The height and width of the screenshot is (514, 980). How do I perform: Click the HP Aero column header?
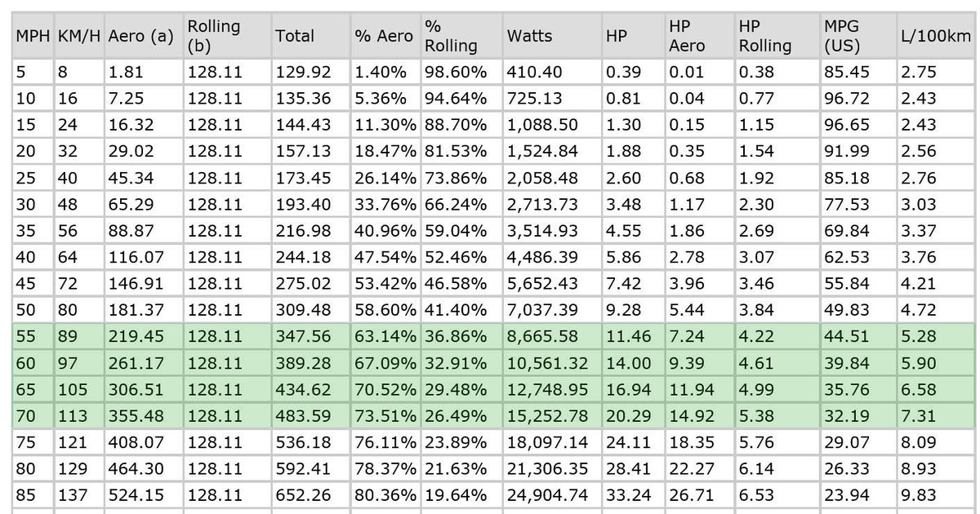click(686, 36)
